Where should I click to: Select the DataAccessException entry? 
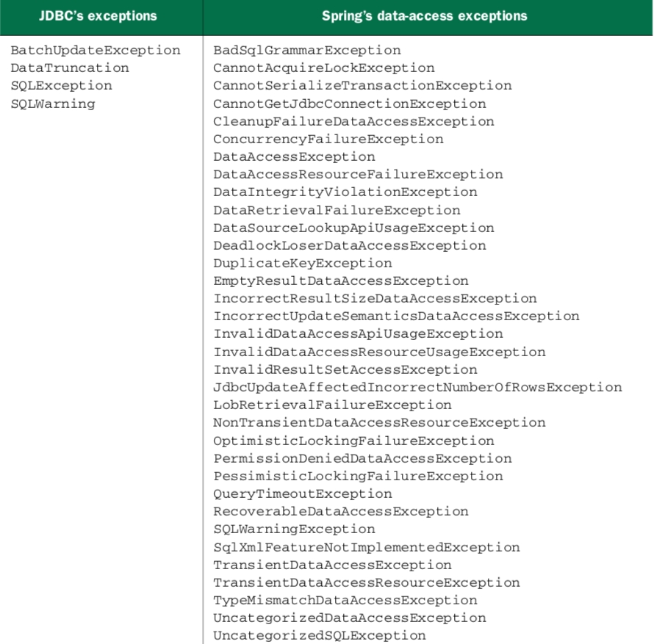[294, 156]
